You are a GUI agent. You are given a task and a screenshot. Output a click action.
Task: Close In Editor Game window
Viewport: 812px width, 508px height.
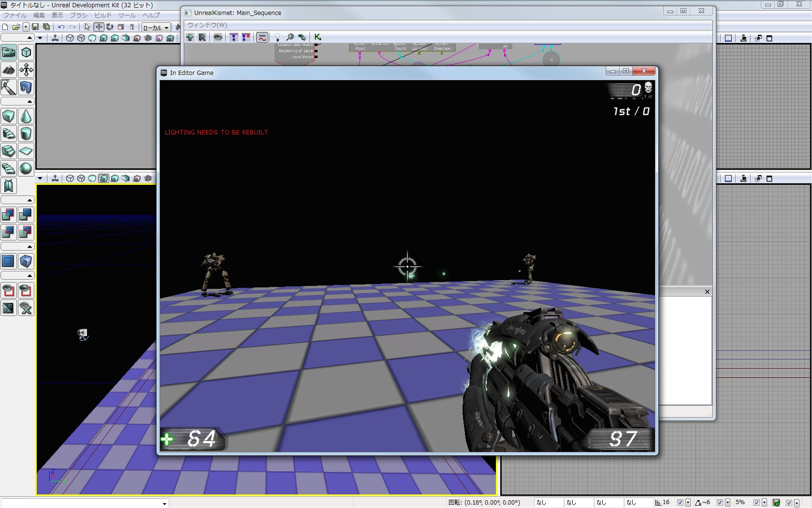(644, 71)
